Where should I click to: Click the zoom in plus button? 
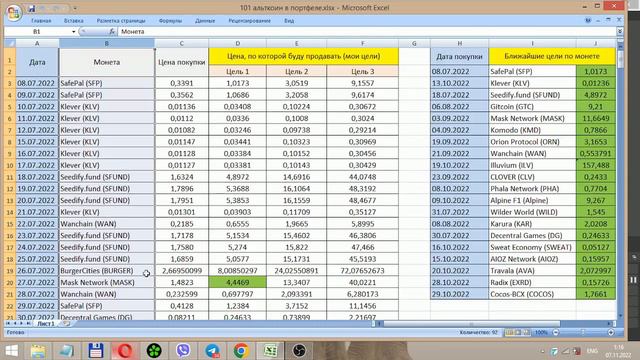click(611, 332)
